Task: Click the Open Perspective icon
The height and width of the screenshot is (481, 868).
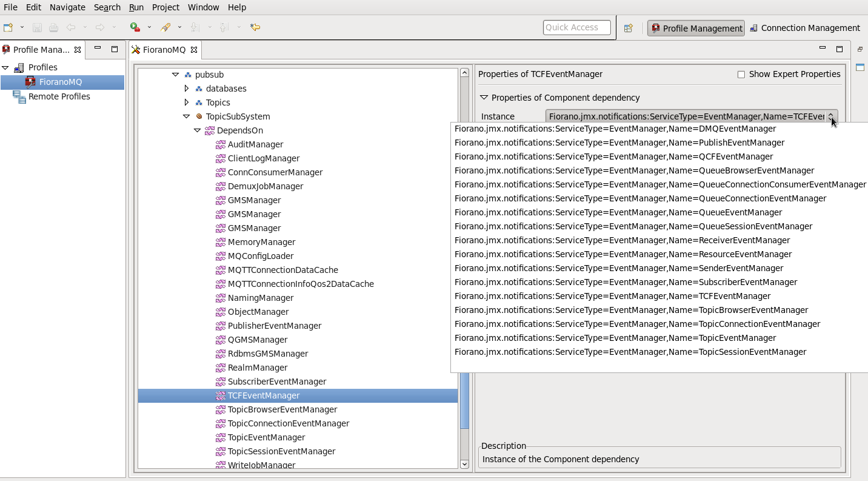Action: click(x=629, y=28)
